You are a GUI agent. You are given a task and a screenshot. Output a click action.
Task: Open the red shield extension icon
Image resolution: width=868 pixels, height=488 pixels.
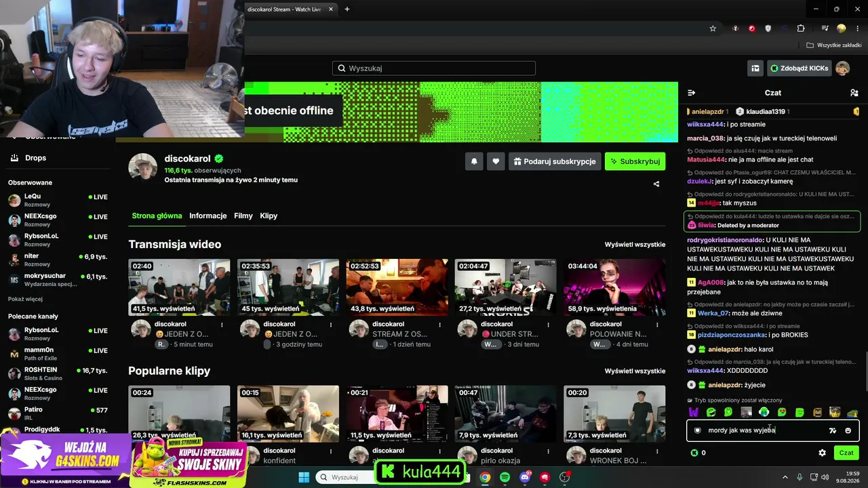(x=751, y=28)
